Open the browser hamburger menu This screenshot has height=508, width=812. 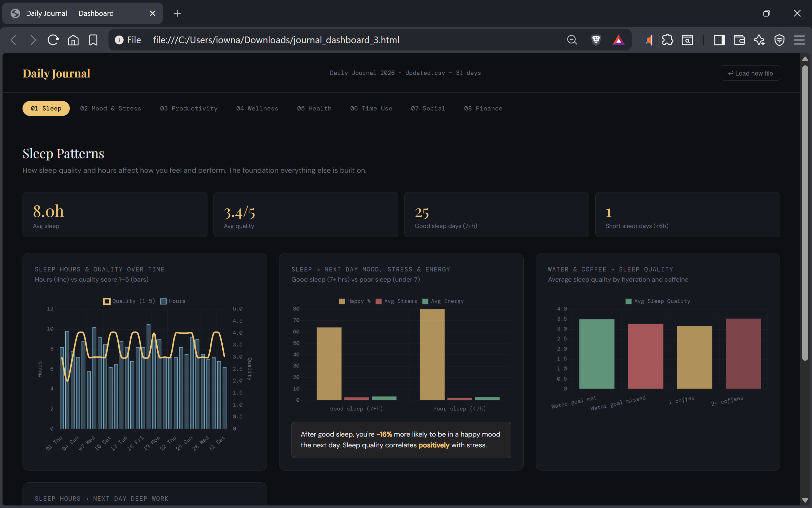[x=799, y=40]
